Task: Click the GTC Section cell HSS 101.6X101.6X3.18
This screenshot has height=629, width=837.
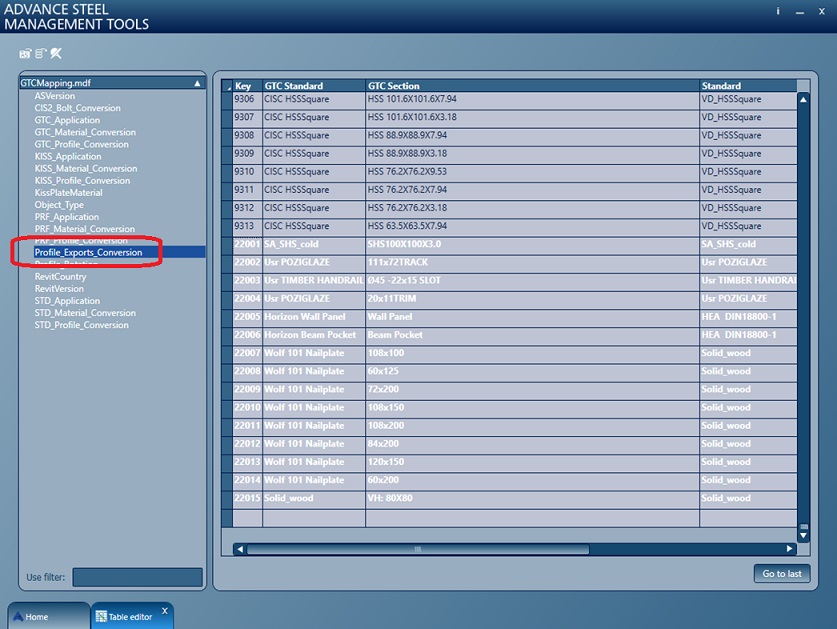Action: (532, 117)
